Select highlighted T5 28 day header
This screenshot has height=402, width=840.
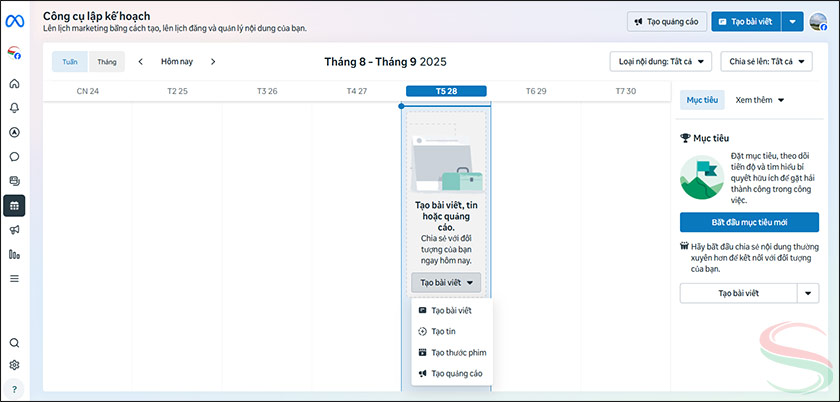coord(446,91)
